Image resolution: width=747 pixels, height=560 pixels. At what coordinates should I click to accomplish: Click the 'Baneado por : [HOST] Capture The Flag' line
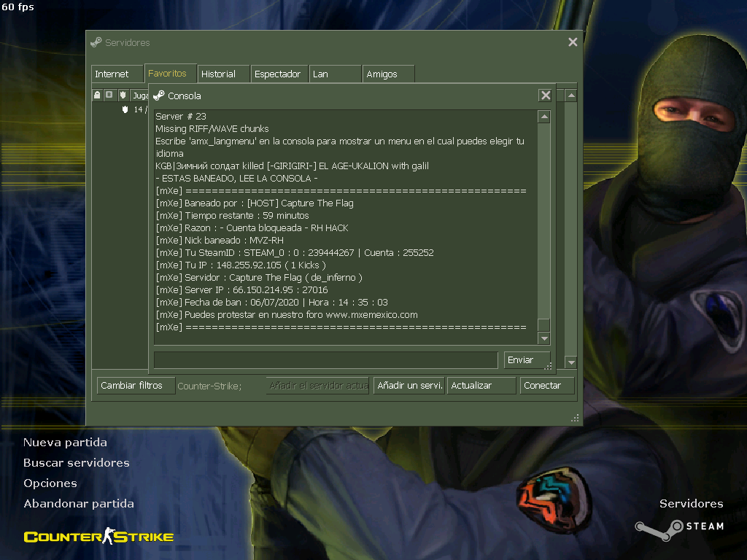tap(255, 203)
